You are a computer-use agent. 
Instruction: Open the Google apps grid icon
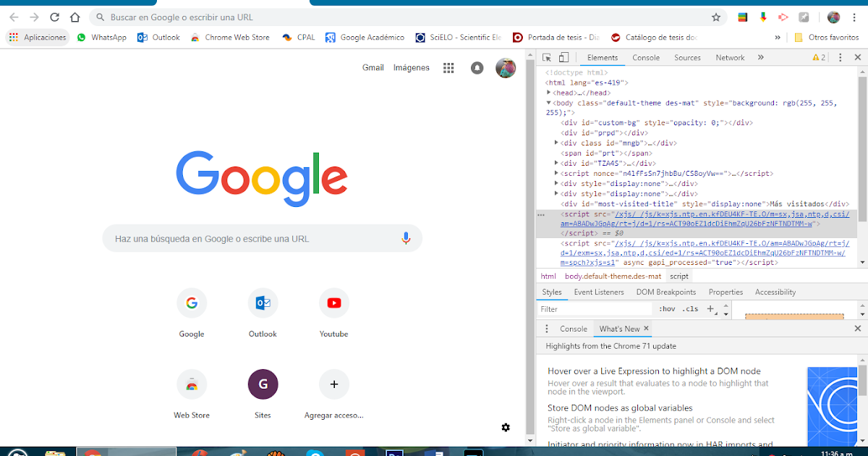(448, 67)
